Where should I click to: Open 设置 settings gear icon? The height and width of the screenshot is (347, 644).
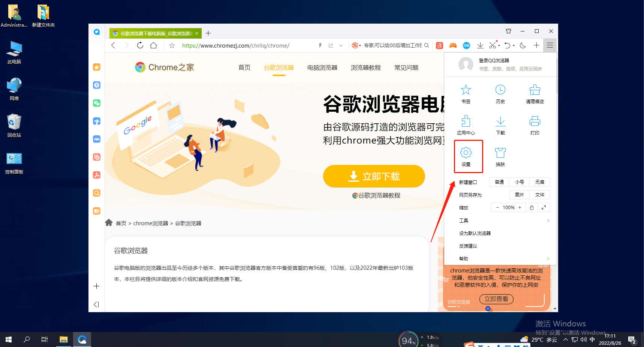click(466, 157)
